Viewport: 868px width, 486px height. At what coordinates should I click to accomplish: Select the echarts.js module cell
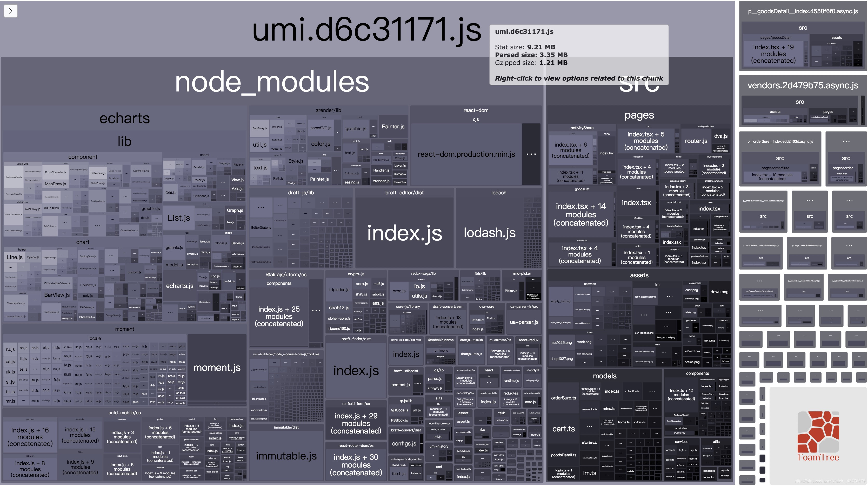[x=179, y=286]
